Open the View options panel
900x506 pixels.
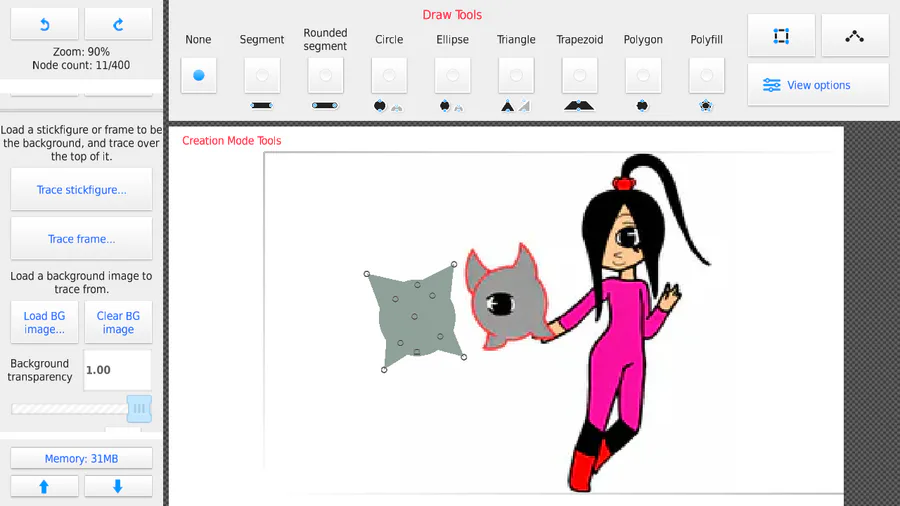(x=818, y=85)
